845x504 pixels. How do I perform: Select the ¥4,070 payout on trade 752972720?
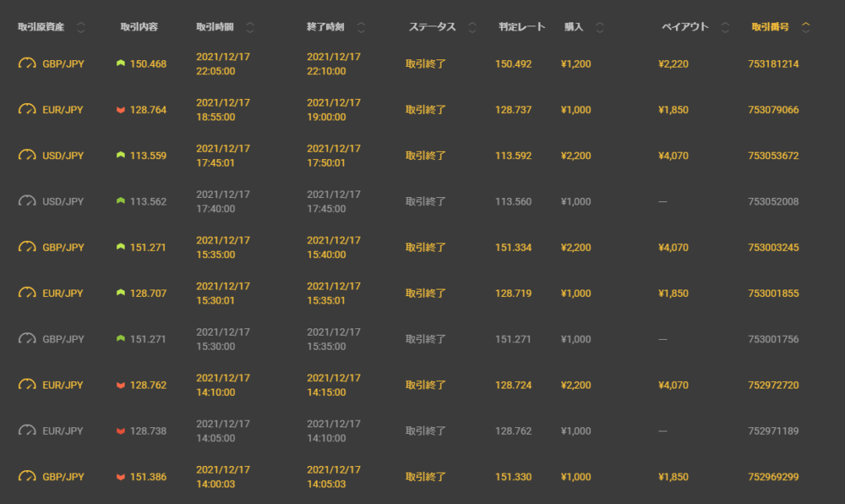[674, 385]
